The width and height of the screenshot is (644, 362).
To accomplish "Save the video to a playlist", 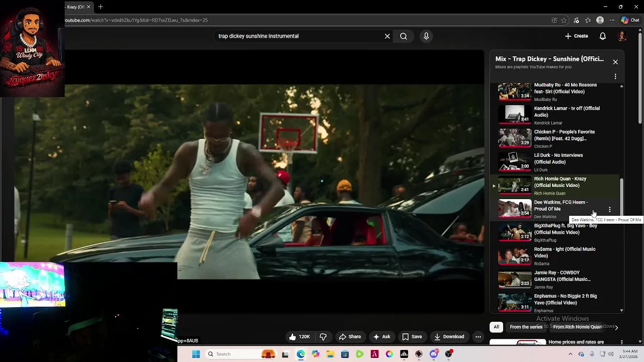I will click(412, 337).
